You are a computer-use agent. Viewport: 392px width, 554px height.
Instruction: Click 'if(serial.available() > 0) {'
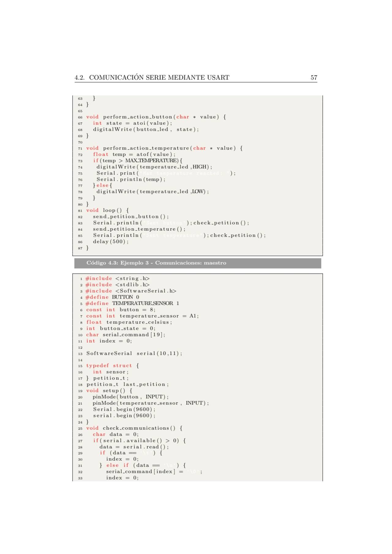click(x=140, y=441)
